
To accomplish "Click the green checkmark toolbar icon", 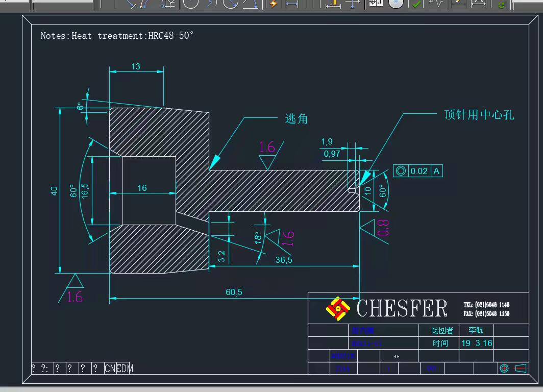I will point(416,4).
